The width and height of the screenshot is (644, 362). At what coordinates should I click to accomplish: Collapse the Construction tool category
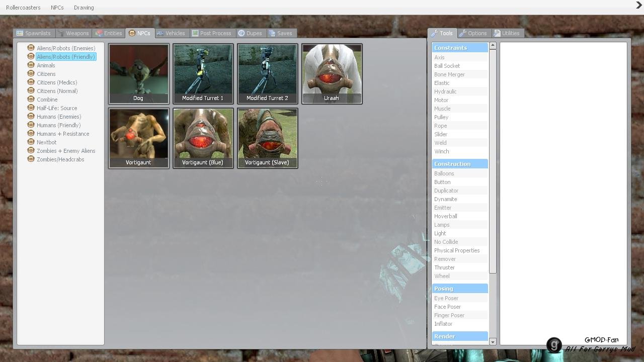click(460, 164)
